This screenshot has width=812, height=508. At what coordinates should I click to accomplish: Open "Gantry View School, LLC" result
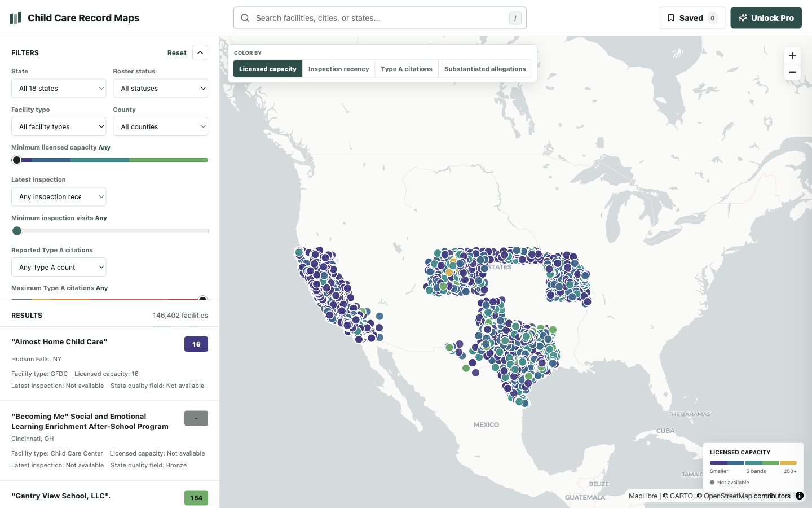pyautogui.click(x=110, y=495)
